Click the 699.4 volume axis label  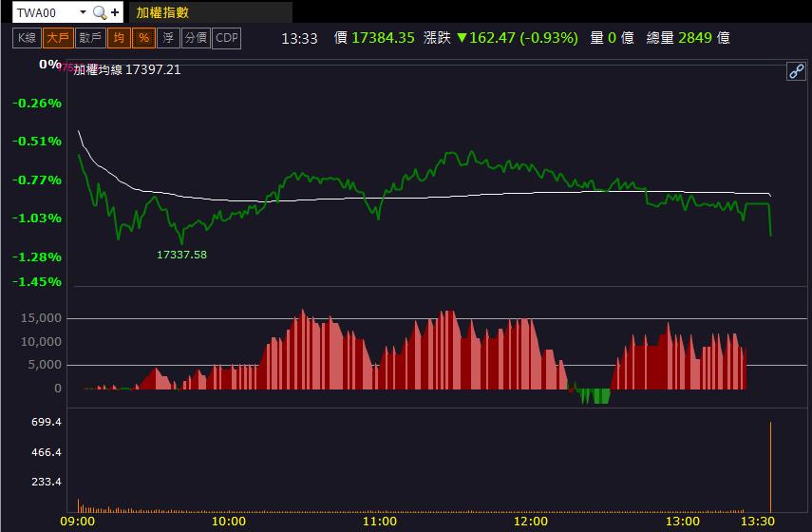point(47,422)
